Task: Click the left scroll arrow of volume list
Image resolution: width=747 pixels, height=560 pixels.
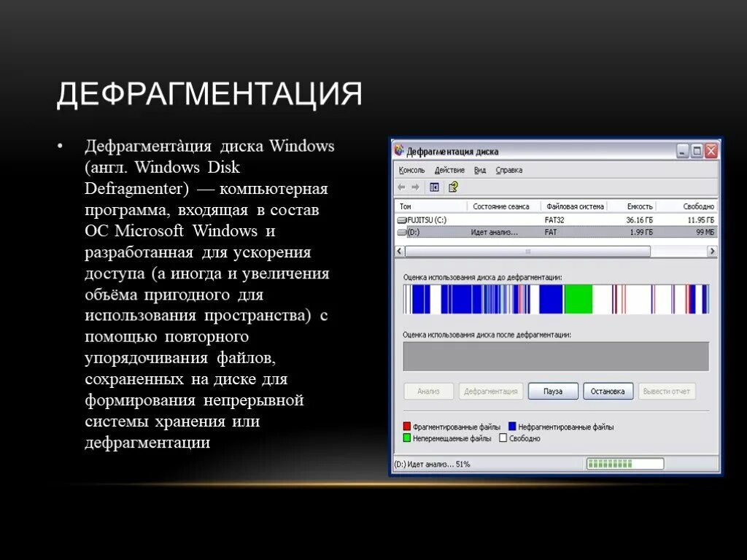Action: pos(400,251)
